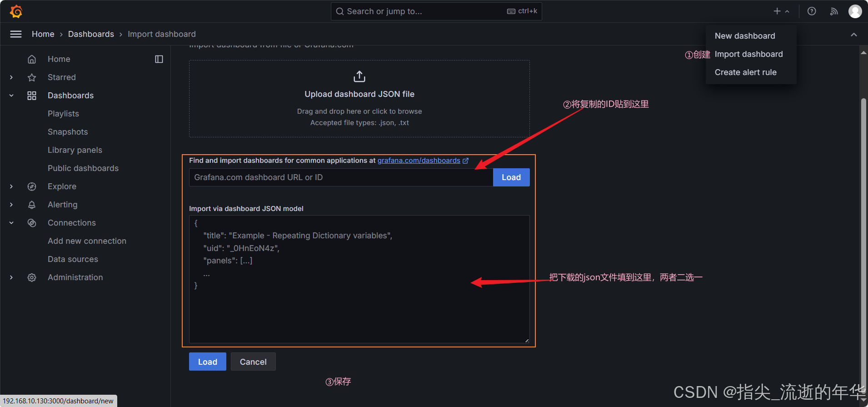The height and width of the screenshot is (407, 868).
Task: Click the 'Import dashboard' breadcrumb text
Action: tap(162, 34)
